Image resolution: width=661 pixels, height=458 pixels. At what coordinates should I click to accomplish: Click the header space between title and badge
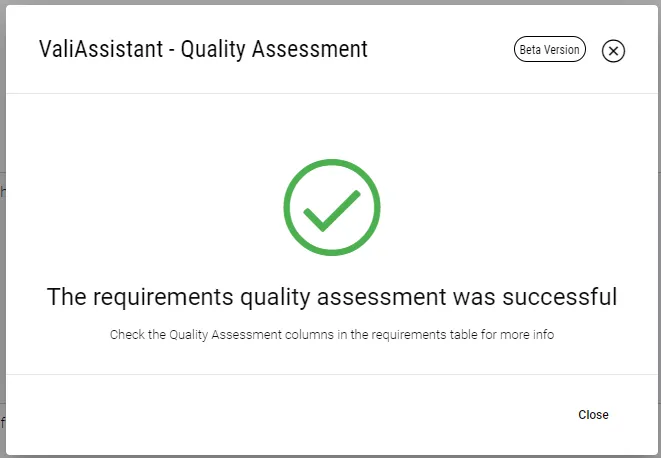[x=440, y=50]
